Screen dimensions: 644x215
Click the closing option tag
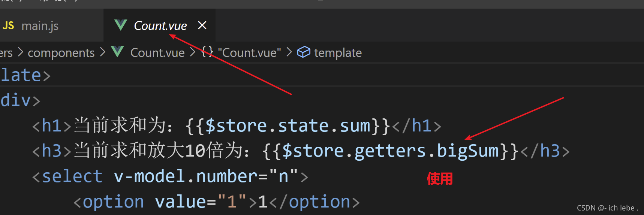pos(314,202)
